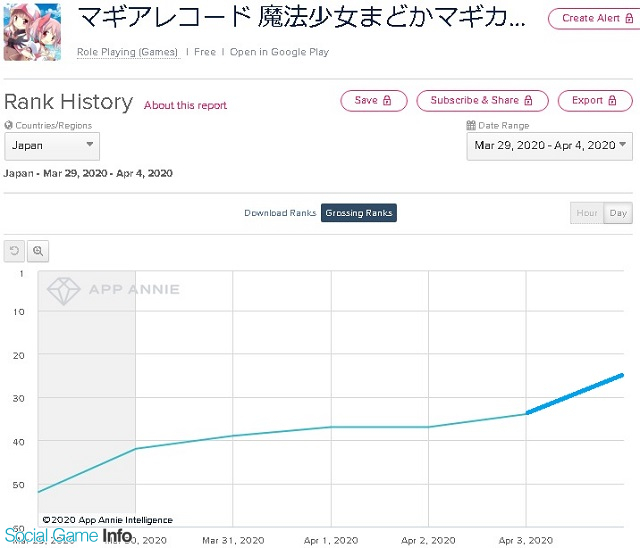The height and width of the screenshot is (548, 640).
Task: Open About this report link
Action: (185, 105)
